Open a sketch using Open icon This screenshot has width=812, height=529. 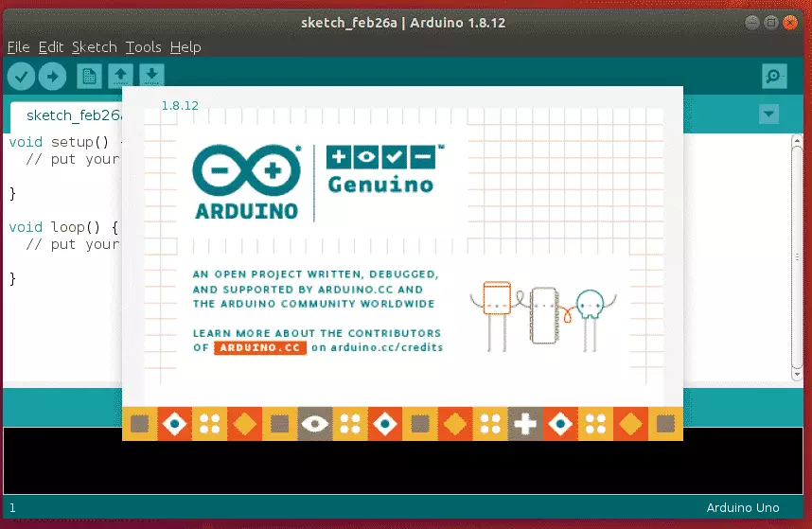pyautogui.click(x=120, y=76)
